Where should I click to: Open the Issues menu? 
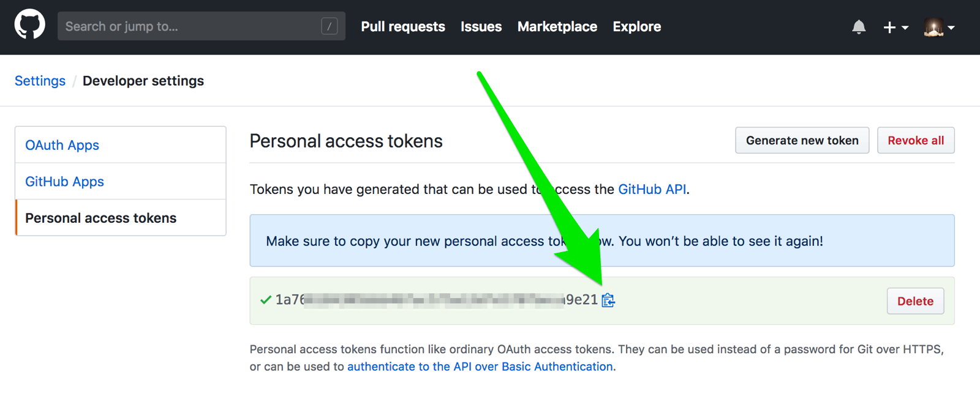tap(481, 26)
